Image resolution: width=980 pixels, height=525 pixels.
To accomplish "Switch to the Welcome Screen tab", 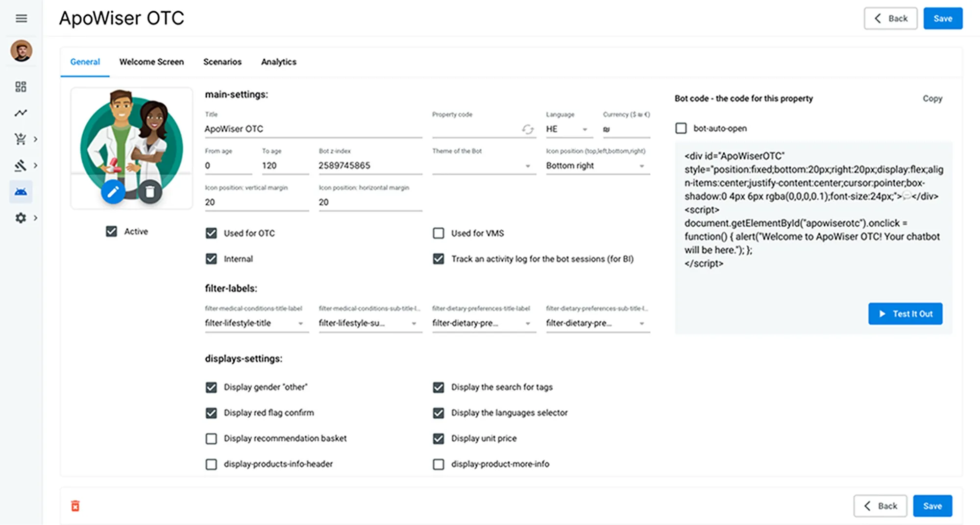I will coord(151,62).
